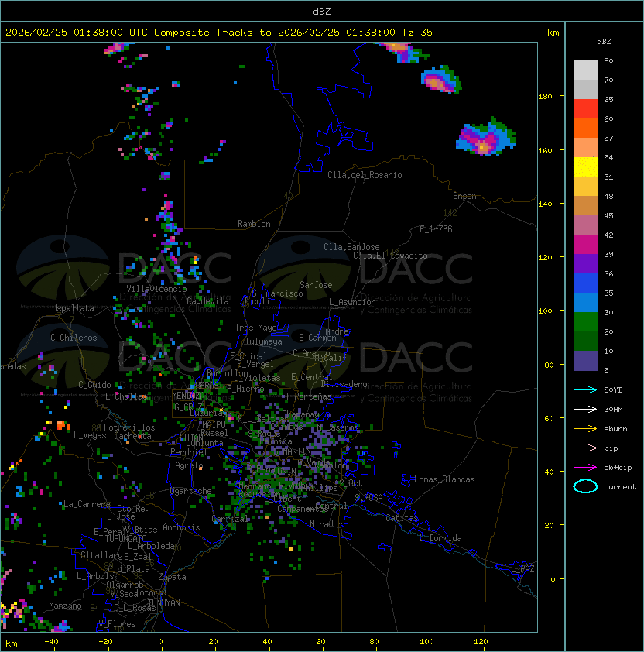644x652 pixels.
Task: Click the storm cell east of 160 km tick
Action: 486,137
